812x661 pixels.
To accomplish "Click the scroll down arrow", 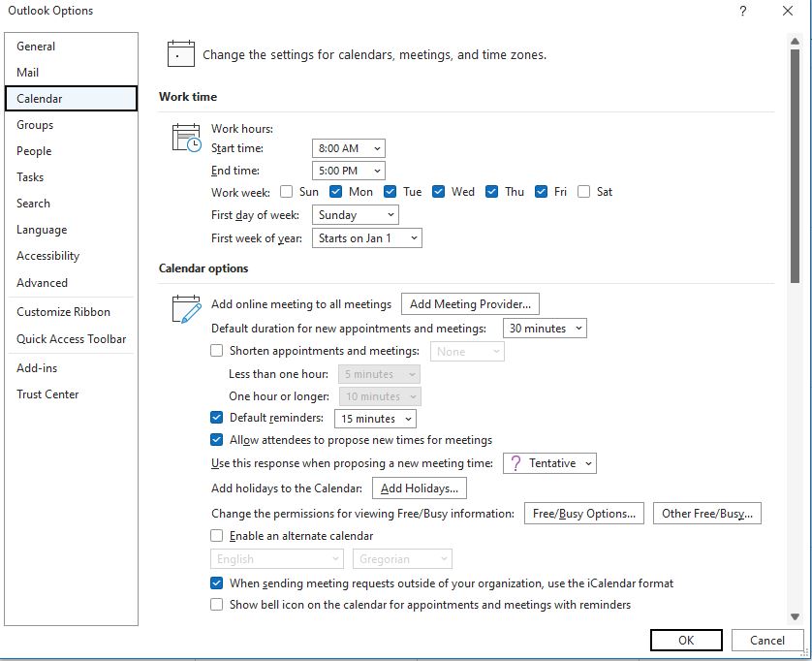I will 795,616.
